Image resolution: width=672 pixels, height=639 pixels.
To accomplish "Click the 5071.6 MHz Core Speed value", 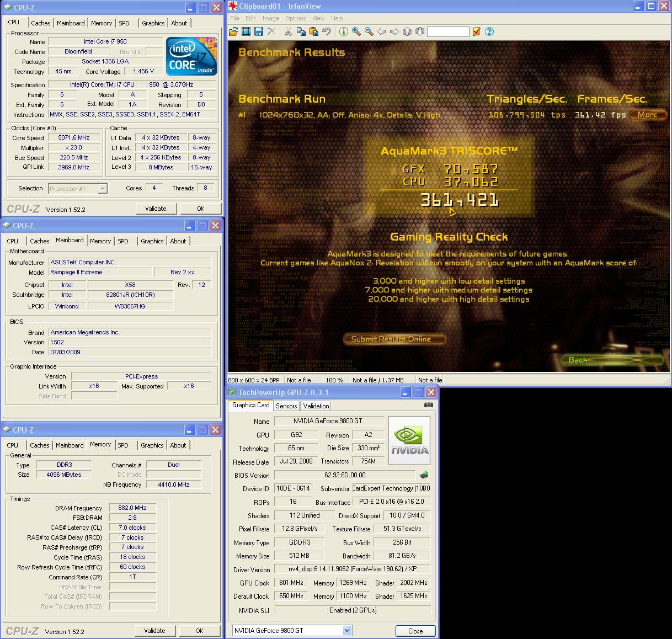I will tap(74, 138).
